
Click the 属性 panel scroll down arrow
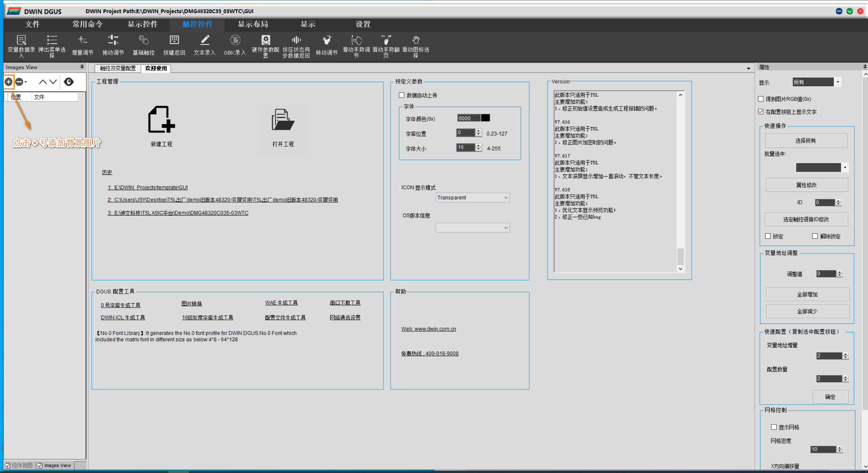coord(865,466)
